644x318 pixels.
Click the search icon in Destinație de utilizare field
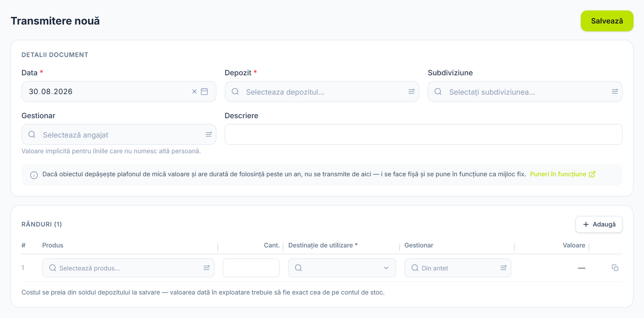[x=298, y=268]
